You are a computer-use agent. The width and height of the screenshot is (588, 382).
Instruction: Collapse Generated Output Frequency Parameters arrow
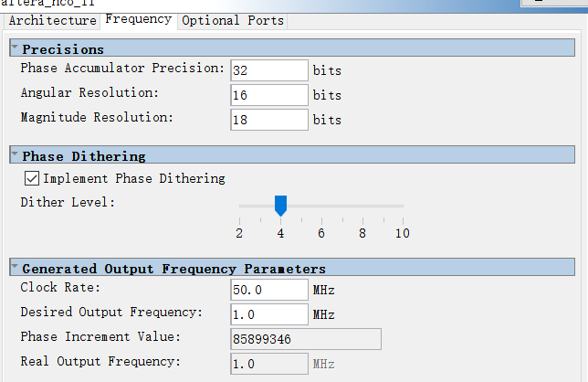point(15,268)
